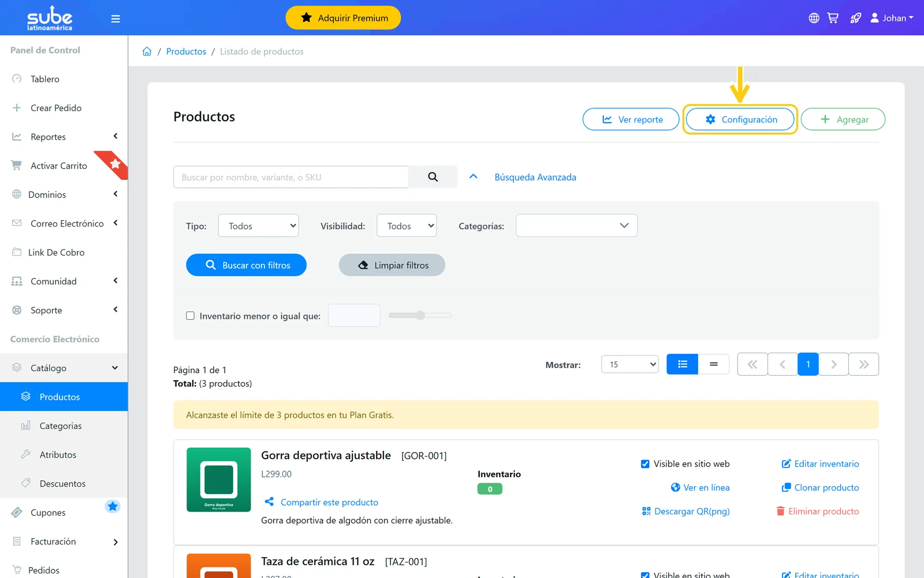This screenshot has width=924, height=578.
Task: Click the inventory threshold number field
Action: 354,315
